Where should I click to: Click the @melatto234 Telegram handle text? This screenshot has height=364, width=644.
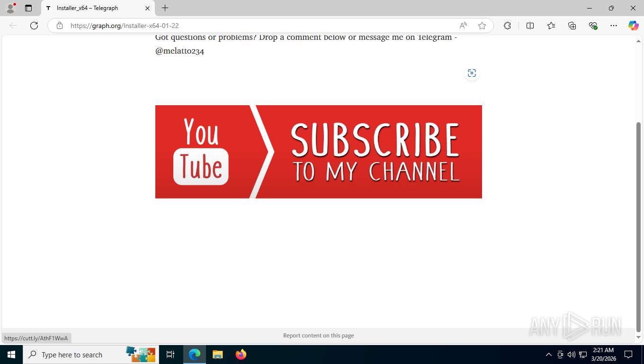[x=179, y=51]
